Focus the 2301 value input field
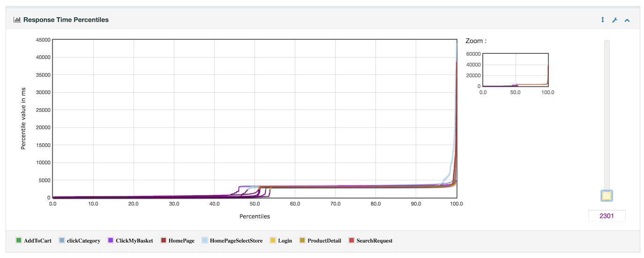 tap(607, 216)
